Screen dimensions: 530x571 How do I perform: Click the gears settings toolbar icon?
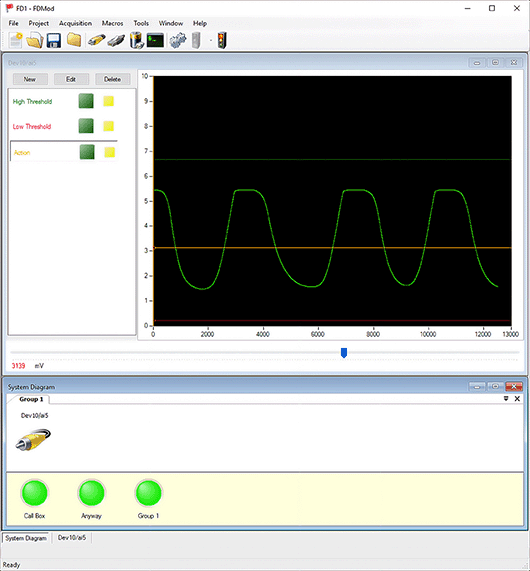point(178,40)
